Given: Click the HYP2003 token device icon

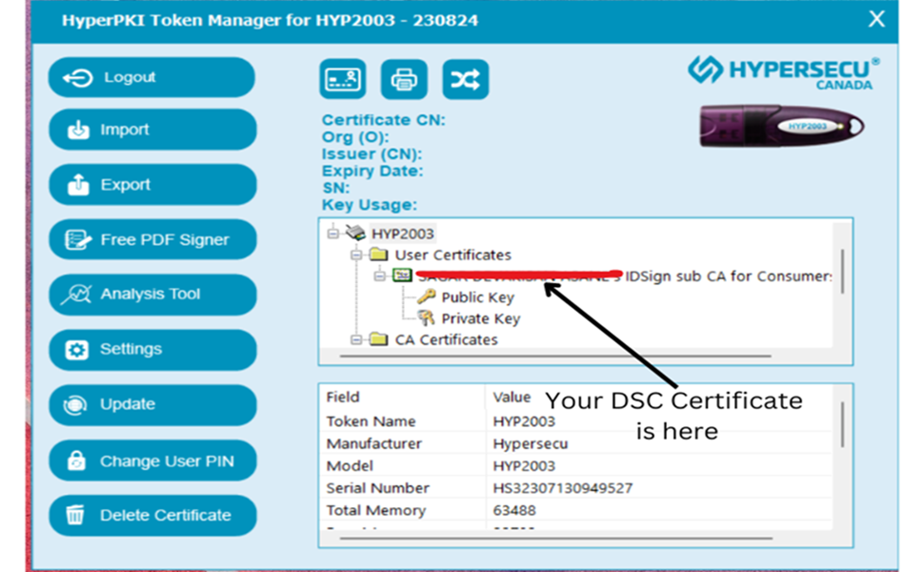Looking at the screenshot, I should [355, 233].
